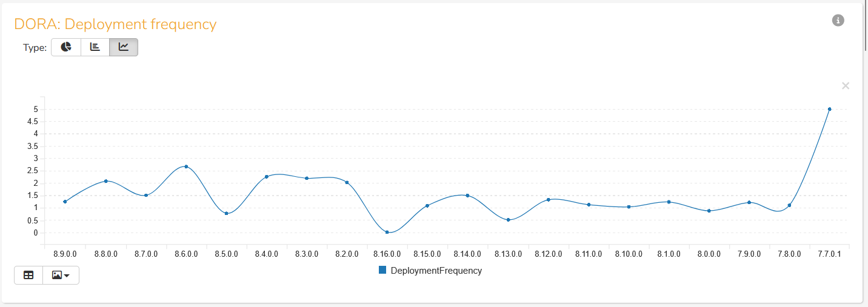The width and height of the screenshot is (868, 307).
Task: Click the data point for 8.9.0.0
Action: [65, 202]
